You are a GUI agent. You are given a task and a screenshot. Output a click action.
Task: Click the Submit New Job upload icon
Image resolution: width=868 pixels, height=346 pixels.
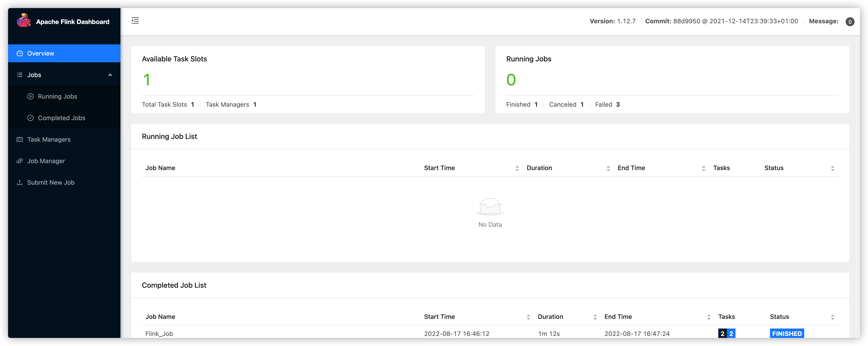(19, 182)
